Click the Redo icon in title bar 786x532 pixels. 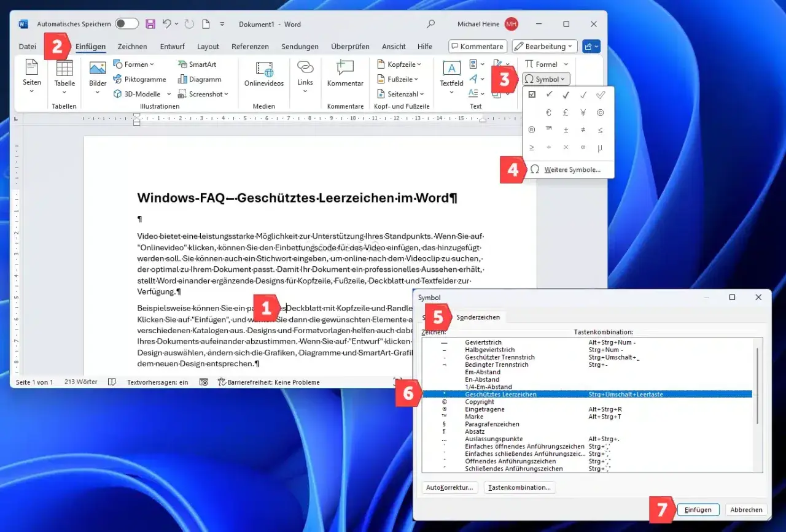coord(189,24)
